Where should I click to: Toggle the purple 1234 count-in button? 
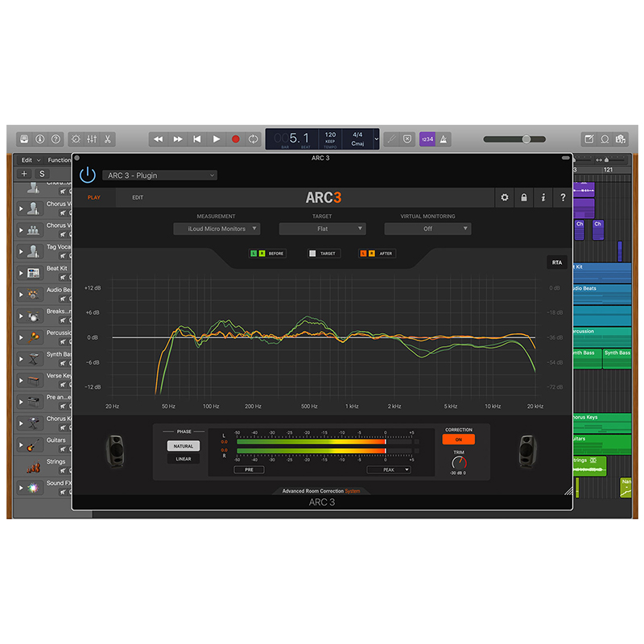[x=427, y=139]
